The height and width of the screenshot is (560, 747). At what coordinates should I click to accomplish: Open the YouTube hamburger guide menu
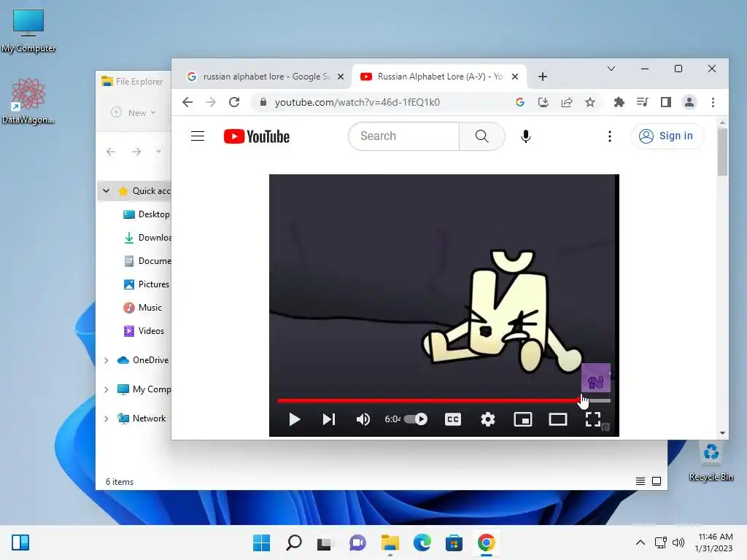click(x=198, y=136)
